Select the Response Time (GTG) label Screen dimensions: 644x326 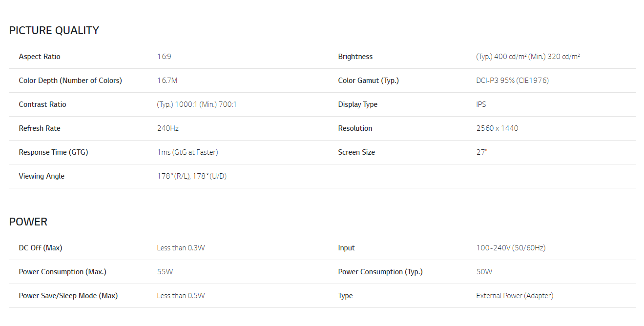(54, 152)
